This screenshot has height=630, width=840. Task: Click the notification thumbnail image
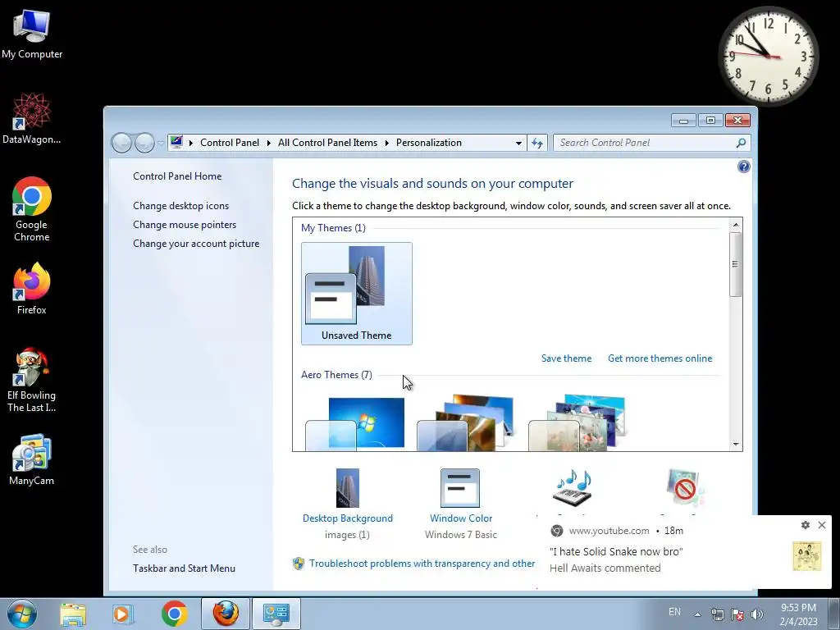(807, 556)
